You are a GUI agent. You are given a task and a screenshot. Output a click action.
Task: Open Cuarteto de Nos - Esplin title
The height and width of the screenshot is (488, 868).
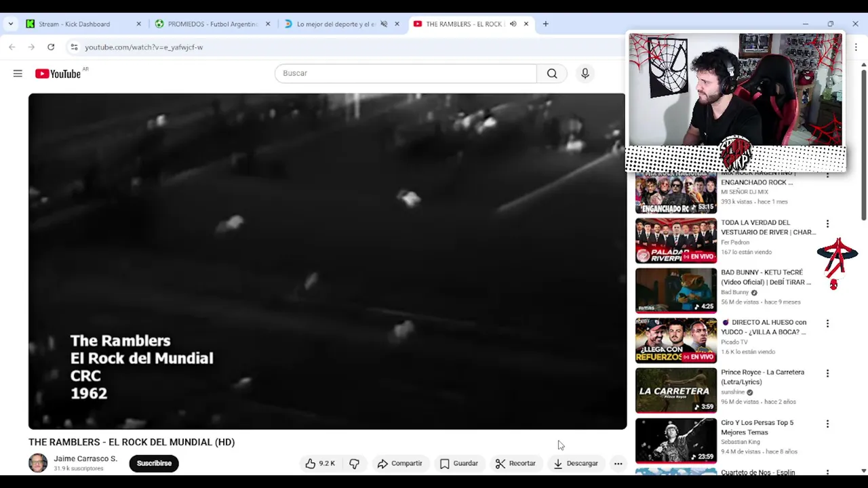757,472
